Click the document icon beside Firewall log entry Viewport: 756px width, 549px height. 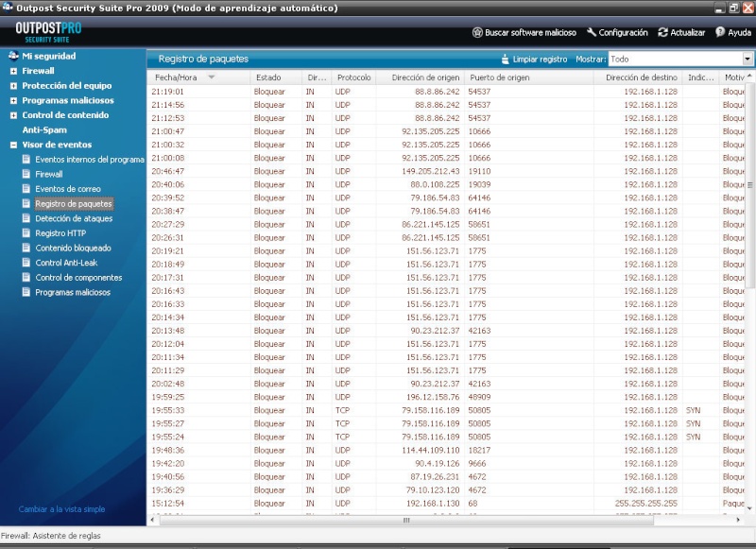(26, 174)
